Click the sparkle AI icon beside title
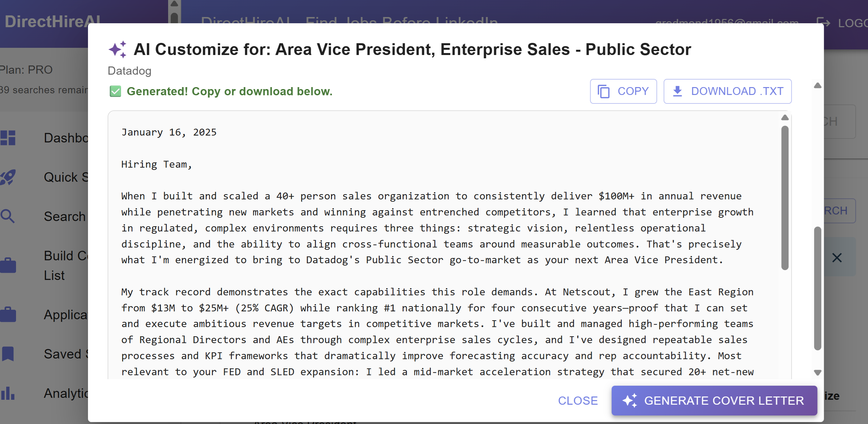 [x=117, y=49]
